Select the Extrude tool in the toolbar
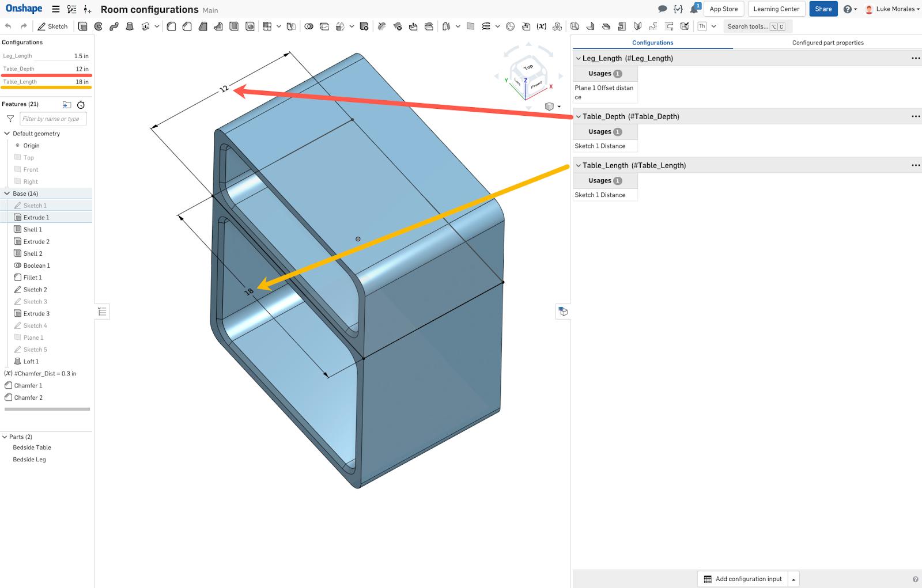The image size is (922, 588). point(82,26)
